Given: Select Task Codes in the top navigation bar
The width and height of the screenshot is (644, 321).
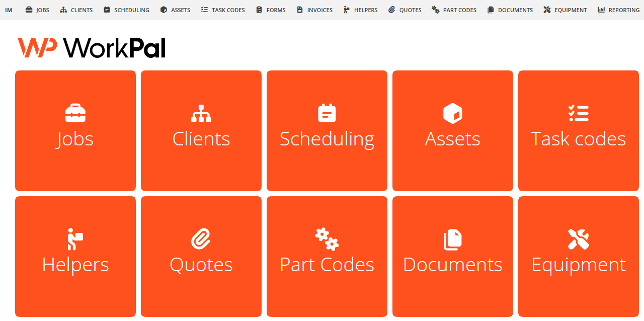Looking at the screenshot, I should 223,10.
